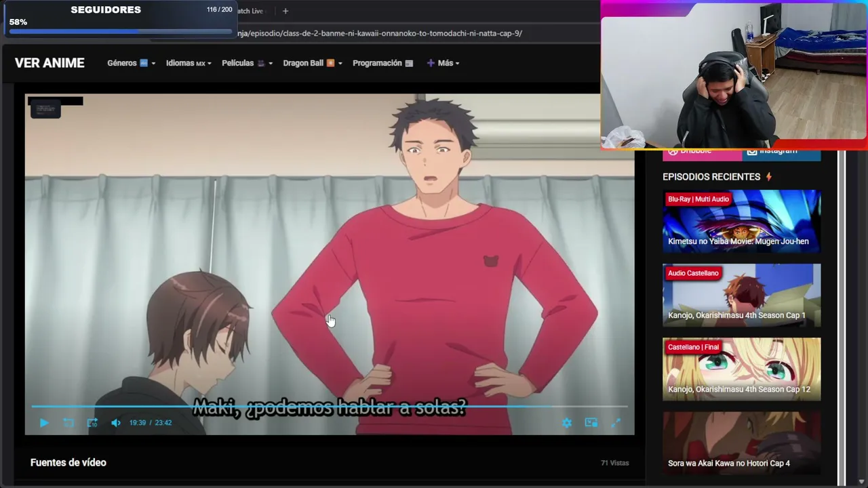The height and width of the screenshot is (488, 868).
Task: Click the plus icon beside Más
Action: pos(431,63)
